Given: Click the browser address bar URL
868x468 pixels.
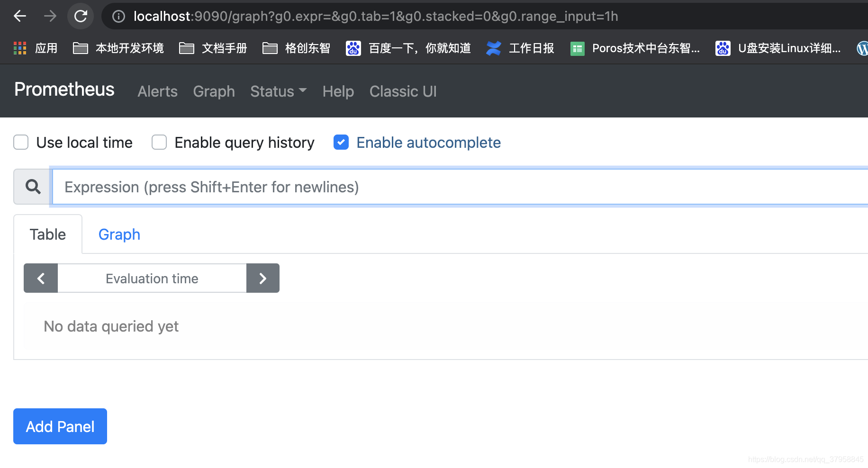Looking at the screenshot, I should tap(376, 16).
